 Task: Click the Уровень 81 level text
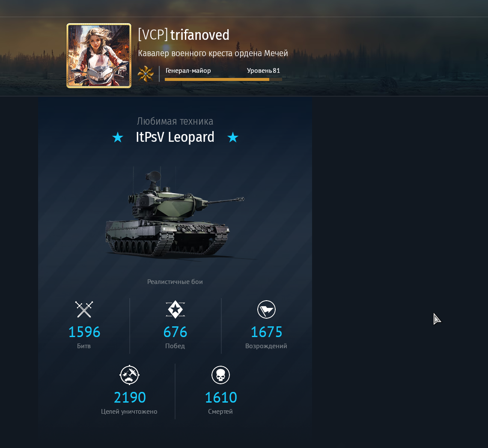[x=263, y=71]
